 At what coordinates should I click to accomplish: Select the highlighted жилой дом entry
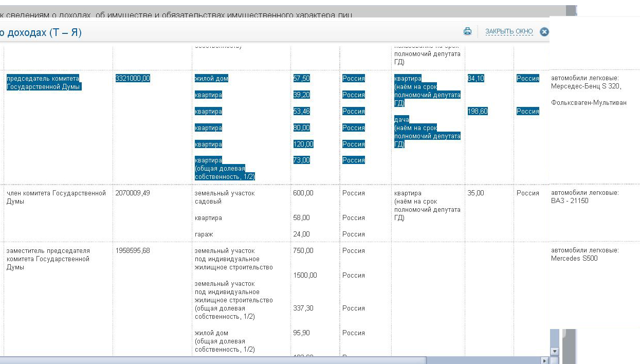point(211,78)
